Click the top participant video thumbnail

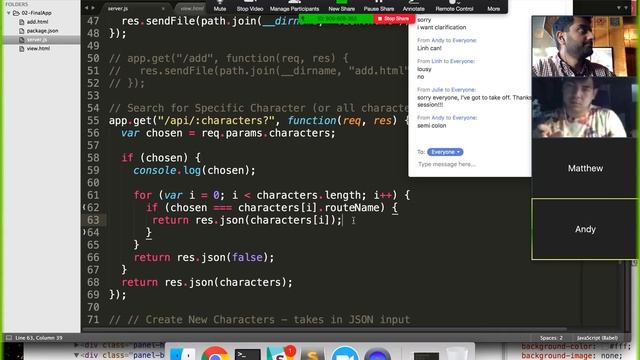[584, 46]
